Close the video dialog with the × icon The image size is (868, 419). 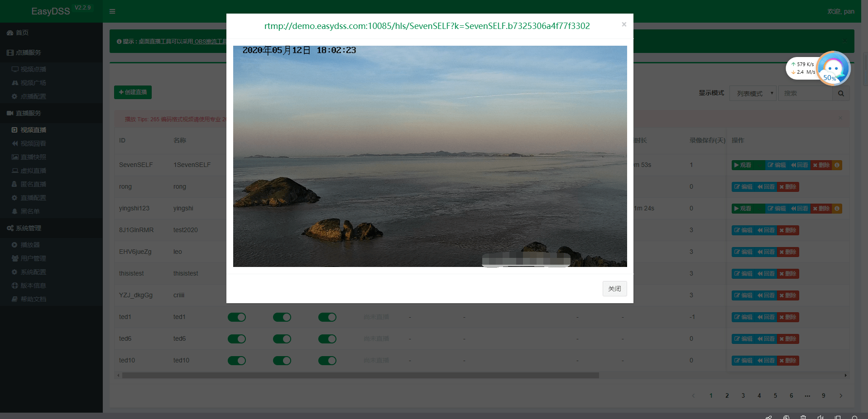tap(623, 24)
